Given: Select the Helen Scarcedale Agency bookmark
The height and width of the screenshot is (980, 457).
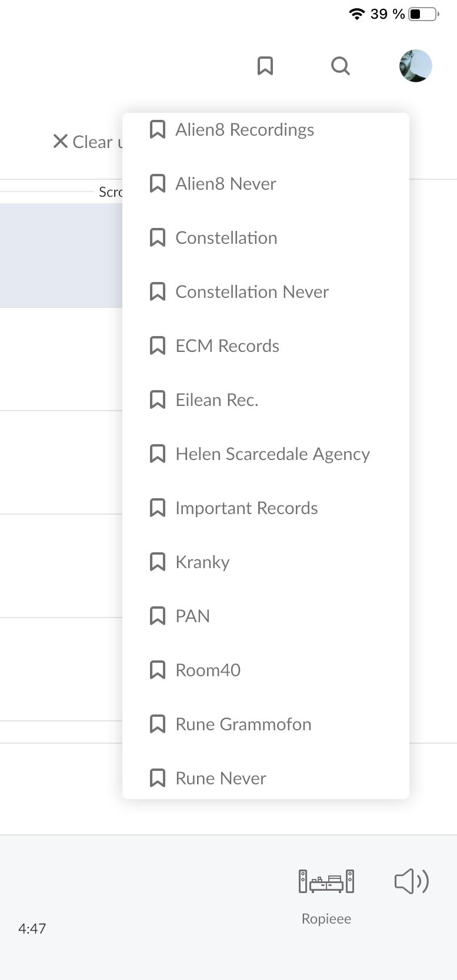Looking at the screenshot, I should tap(272, 454).
